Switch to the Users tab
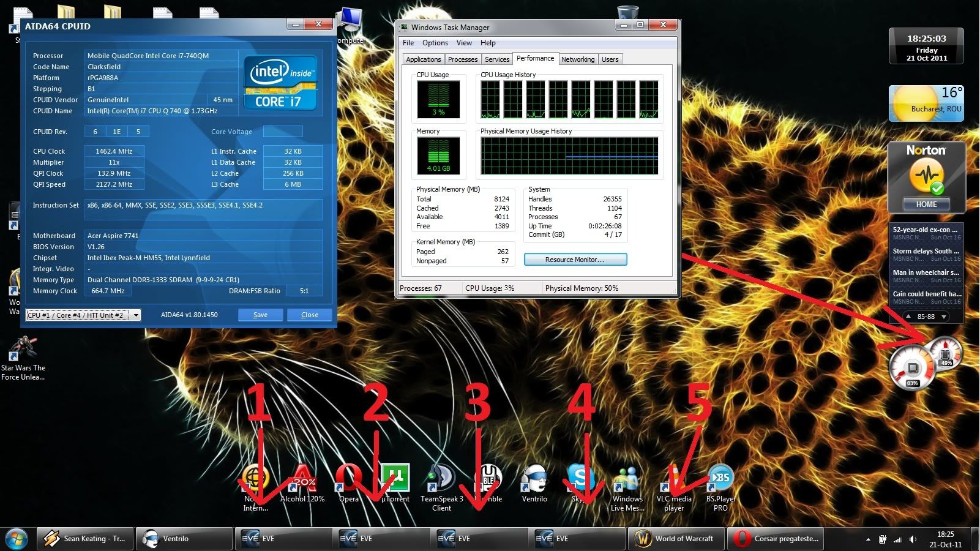The height and width of the screenshot is (551, 980). tap(610, 59)
